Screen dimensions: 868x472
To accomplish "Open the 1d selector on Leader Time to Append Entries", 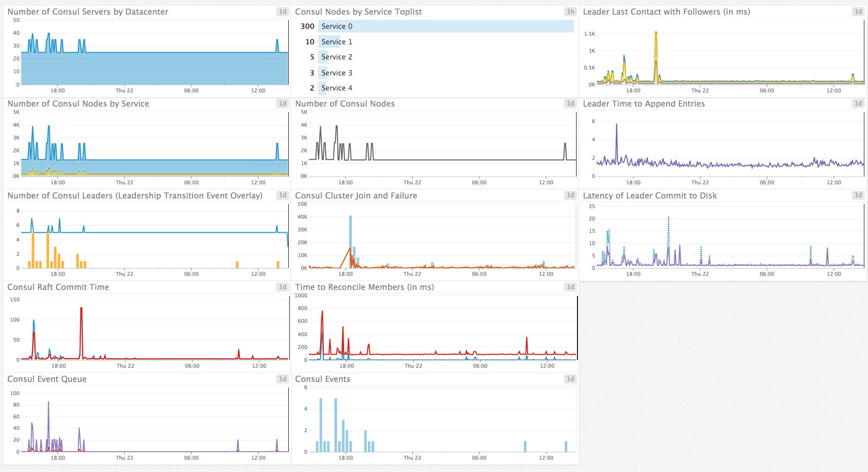I will [857, 104].
